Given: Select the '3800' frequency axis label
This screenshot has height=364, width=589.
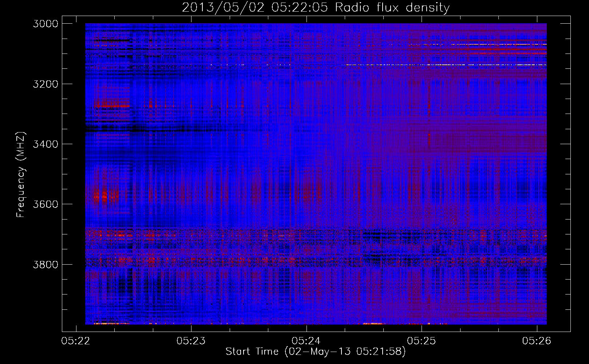Looking at the screenshot, I should pos(46,264).
